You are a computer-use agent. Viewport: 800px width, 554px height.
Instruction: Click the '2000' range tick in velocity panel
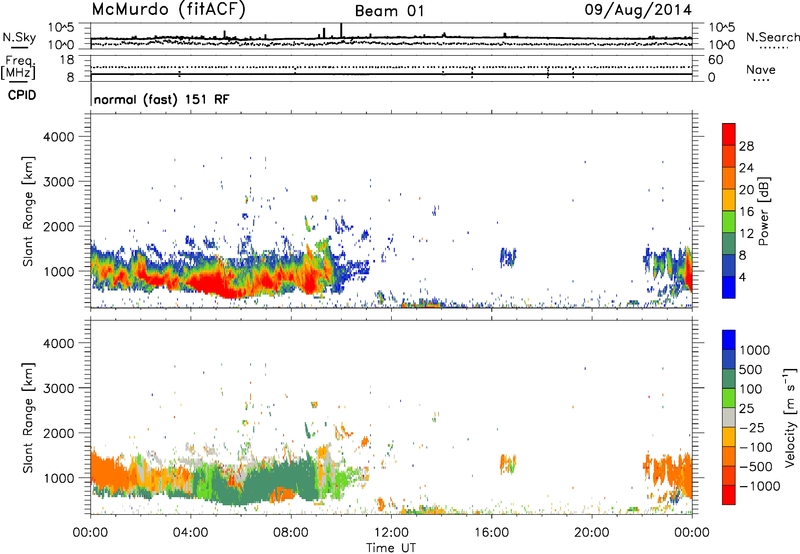tap(59, 433)
